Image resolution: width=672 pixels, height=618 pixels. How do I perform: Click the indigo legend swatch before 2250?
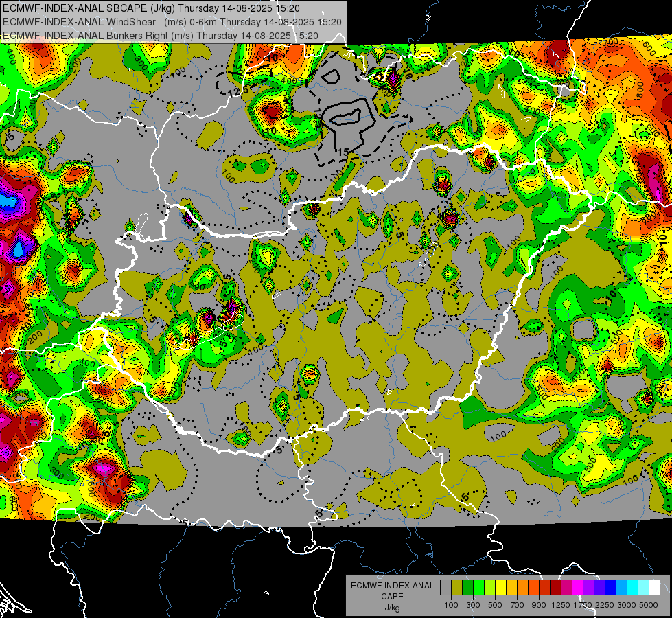[599, 588]
